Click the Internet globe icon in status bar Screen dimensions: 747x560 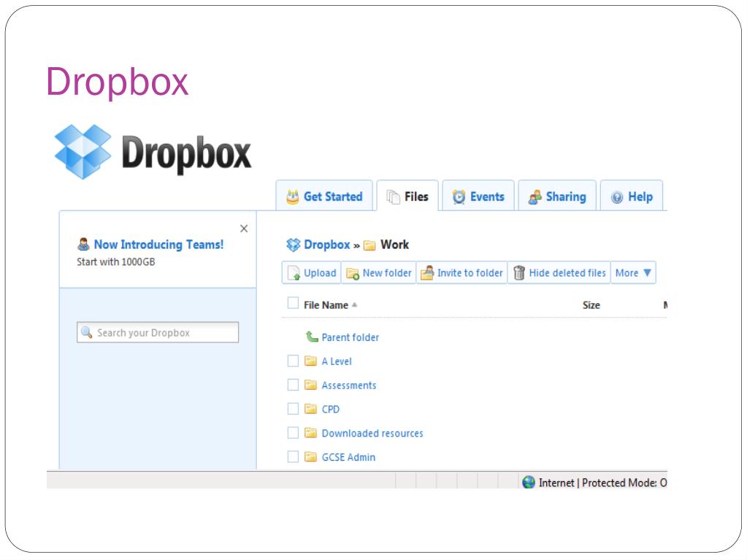tap(529, 482)
